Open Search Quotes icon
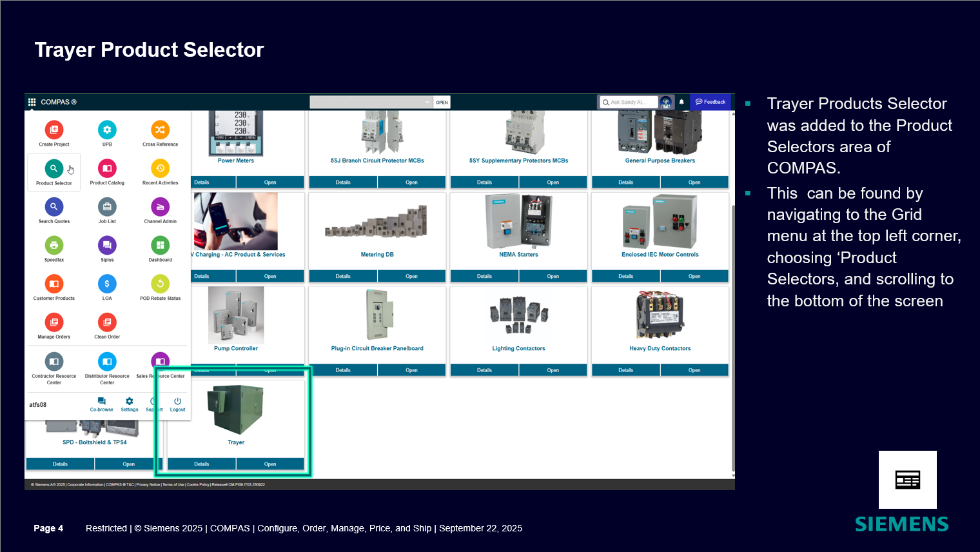Screen dimensions: 980x552 point(54,206)
